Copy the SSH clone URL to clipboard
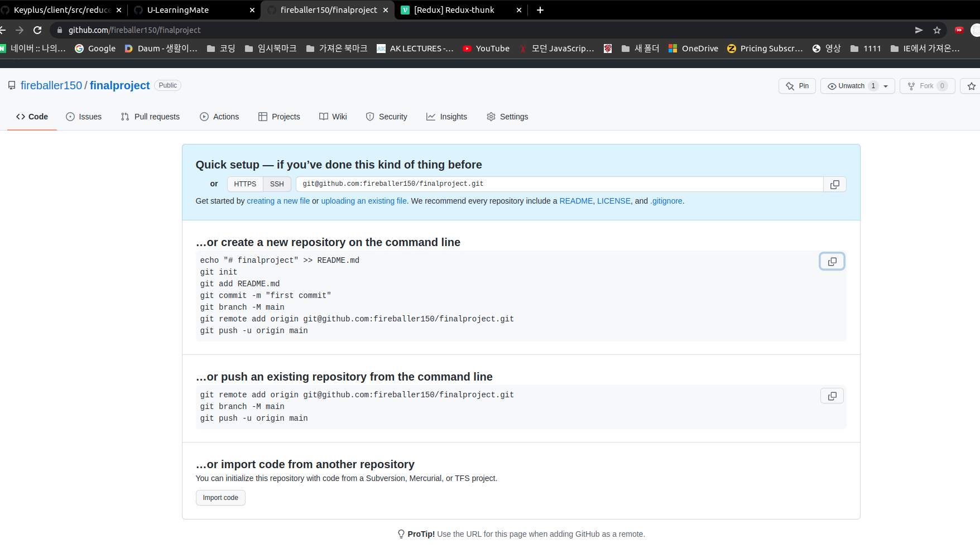The height and width of the screenshot is (558, 980). pyautogui.click(x=835, y=184)
